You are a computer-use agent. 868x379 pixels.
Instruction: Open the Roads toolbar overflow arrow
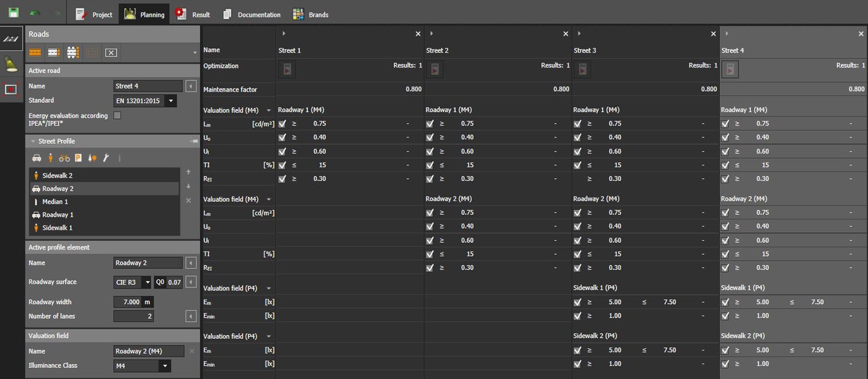tap(195, 53)
